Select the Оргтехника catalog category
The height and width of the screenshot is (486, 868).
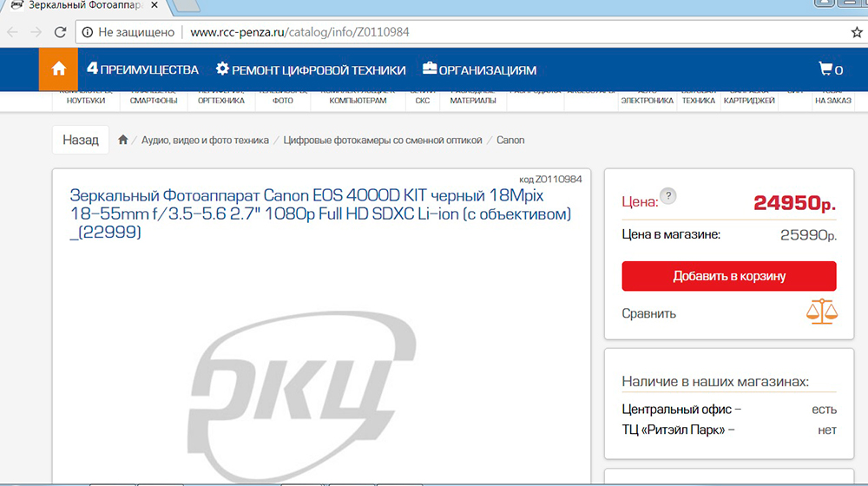(221, 100)
